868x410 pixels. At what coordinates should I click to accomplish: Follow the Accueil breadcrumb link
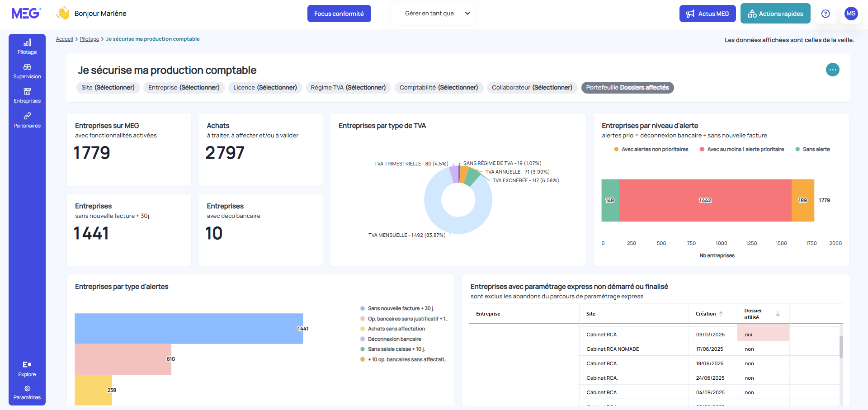pyautogui.click(x=64, y=39)
